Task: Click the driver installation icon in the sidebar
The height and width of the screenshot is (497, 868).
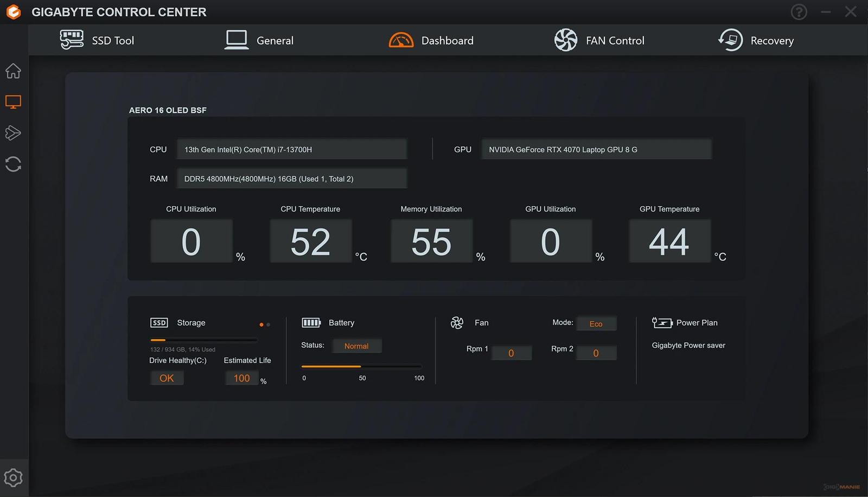Action: point(13,133)
